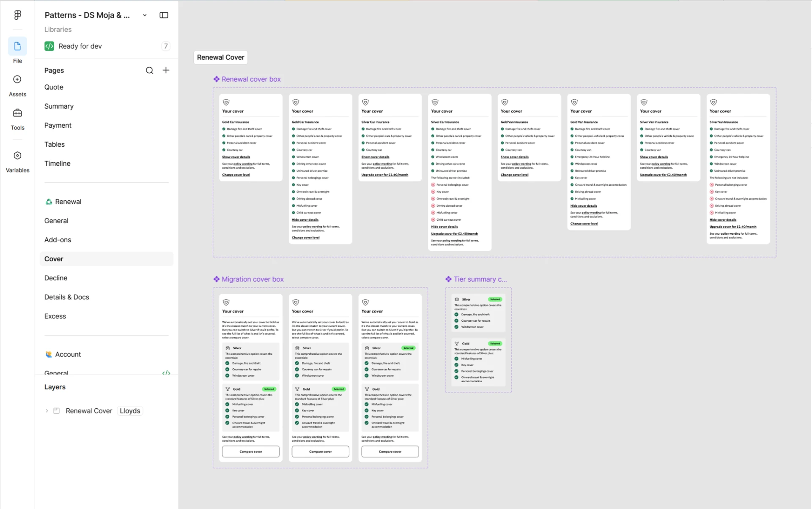Select the Renewal cover box component title

(x=247, y=79)
